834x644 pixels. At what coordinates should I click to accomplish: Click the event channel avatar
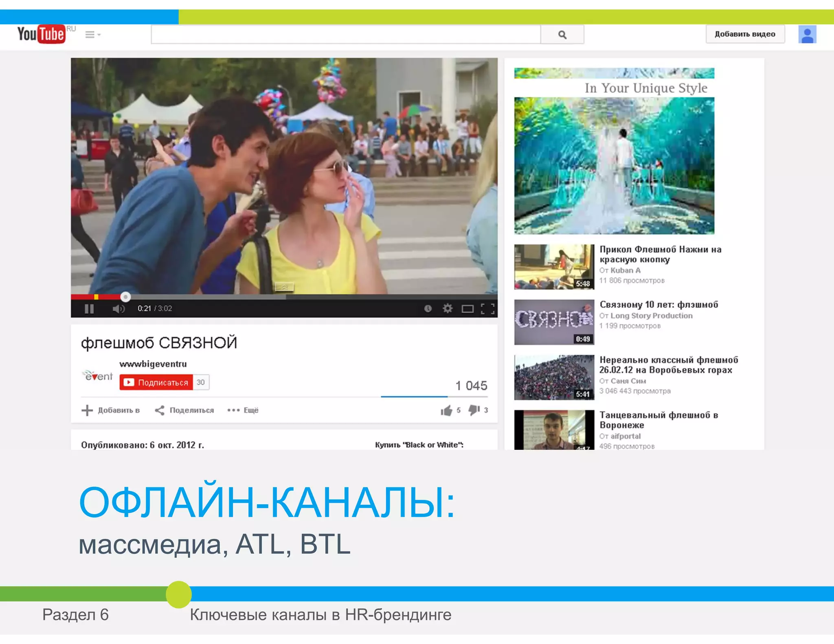click(98, 375)
